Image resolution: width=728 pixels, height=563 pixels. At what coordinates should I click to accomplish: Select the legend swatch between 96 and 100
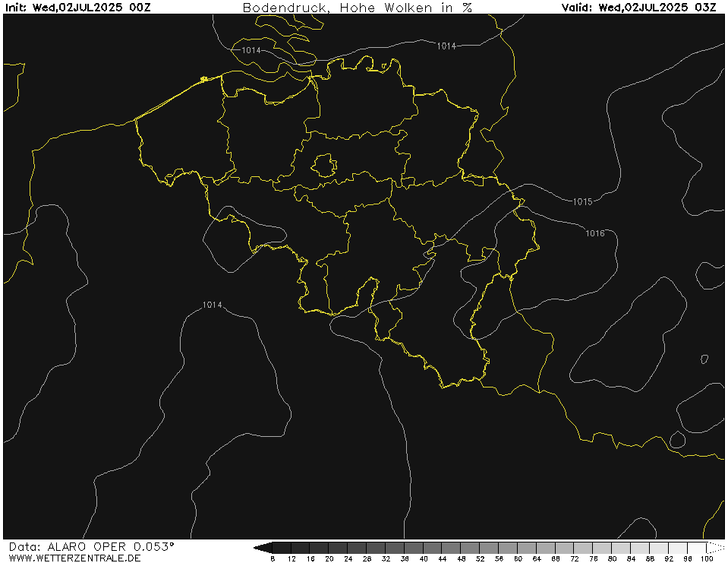click(x=698, y=548)
